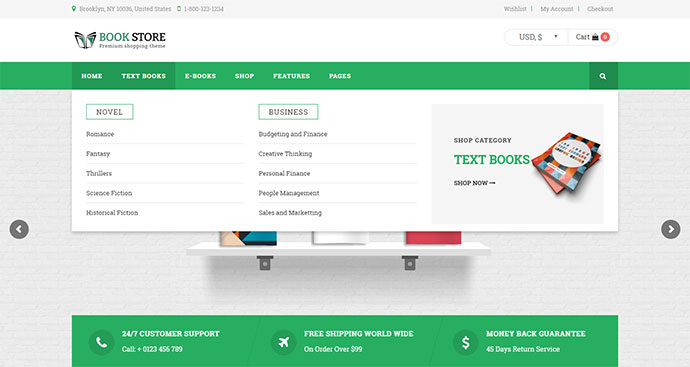
Task: Open the Home menu
Action: coord(92,76)
